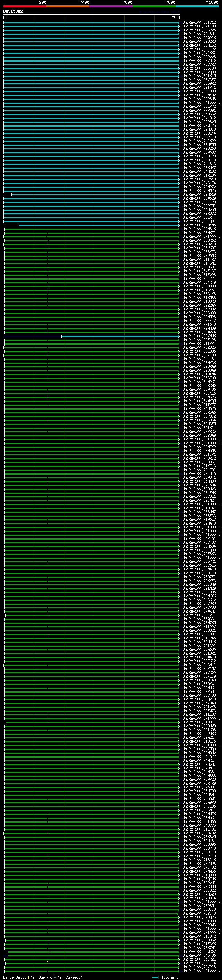Select label UniRef100_Q6N765

(x=199, y=623)
